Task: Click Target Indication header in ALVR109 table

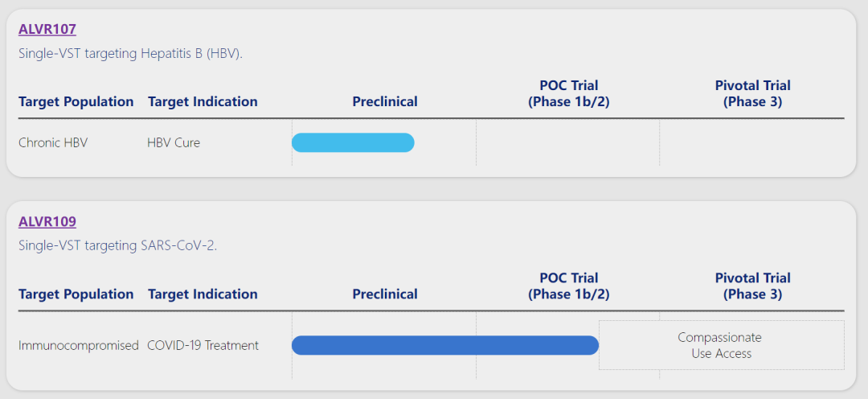Action: click(x=203, y=294)
